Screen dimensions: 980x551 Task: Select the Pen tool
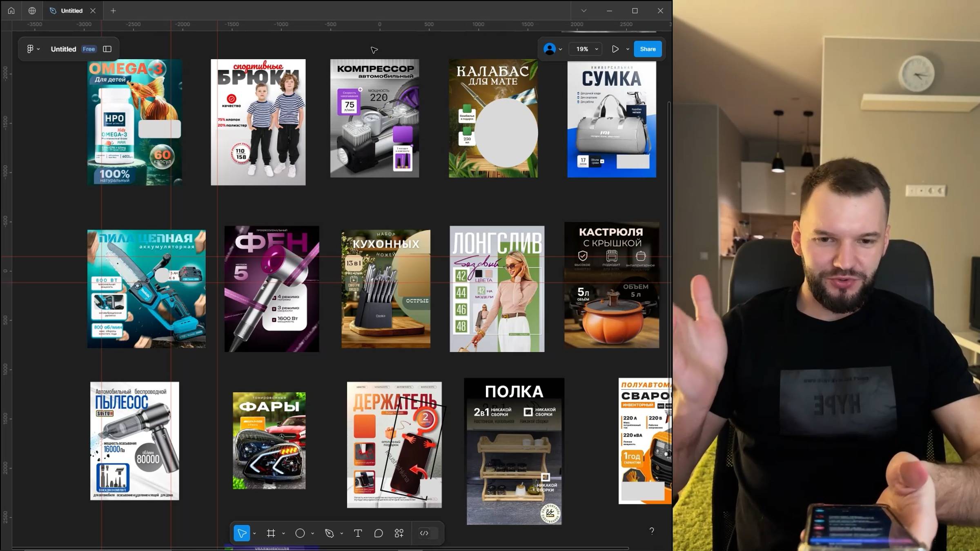coord(330,533)
